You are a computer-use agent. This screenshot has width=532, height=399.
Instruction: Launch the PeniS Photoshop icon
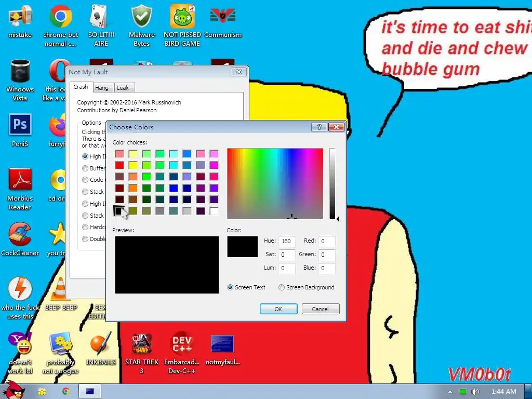pyautogui.click(x=20, y=130)
